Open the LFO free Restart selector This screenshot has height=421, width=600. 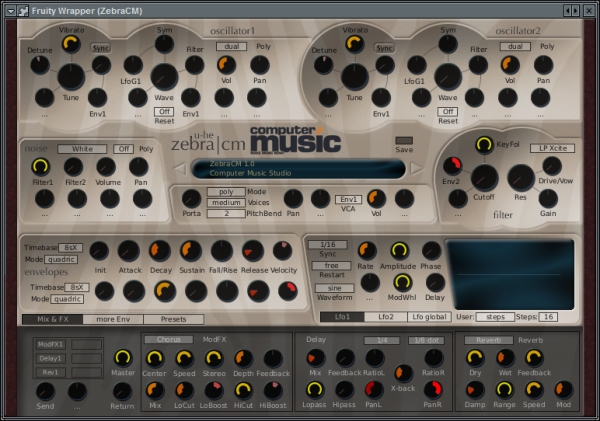331,265
